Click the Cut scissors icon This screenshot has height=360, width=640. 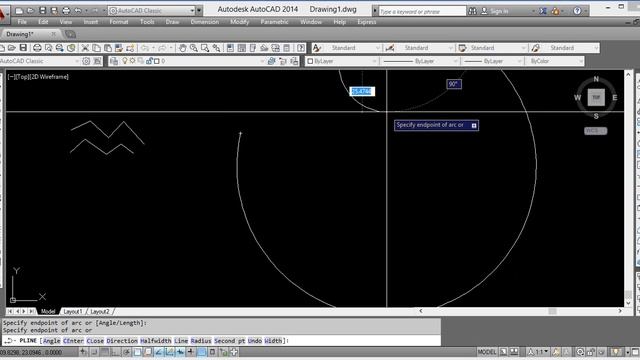click(85, 48)
